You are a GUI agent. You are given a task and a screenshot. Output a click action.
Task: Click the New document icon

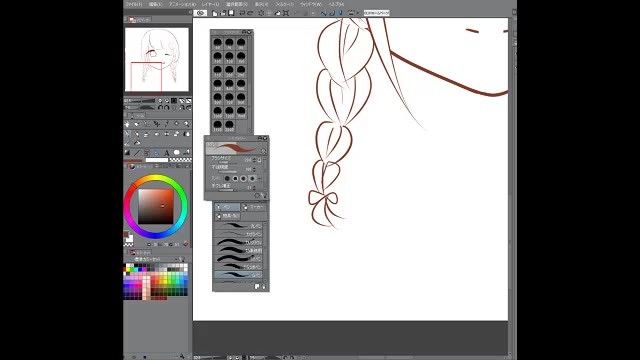coord(215,13)
